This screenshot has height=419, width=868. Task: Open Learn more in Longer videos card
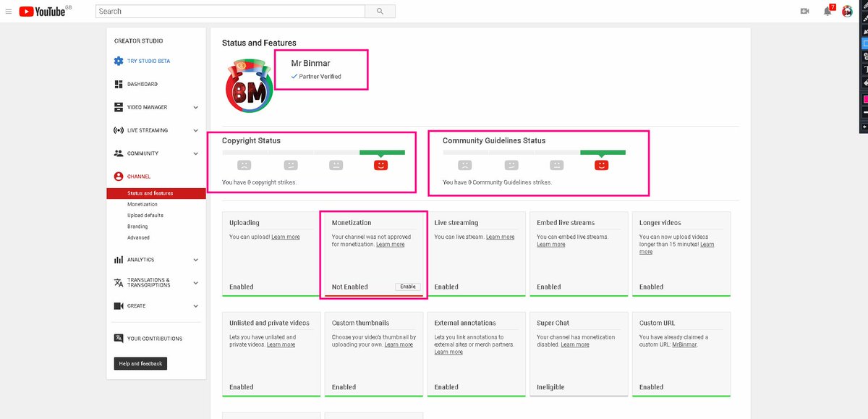(x=676, y=248)
